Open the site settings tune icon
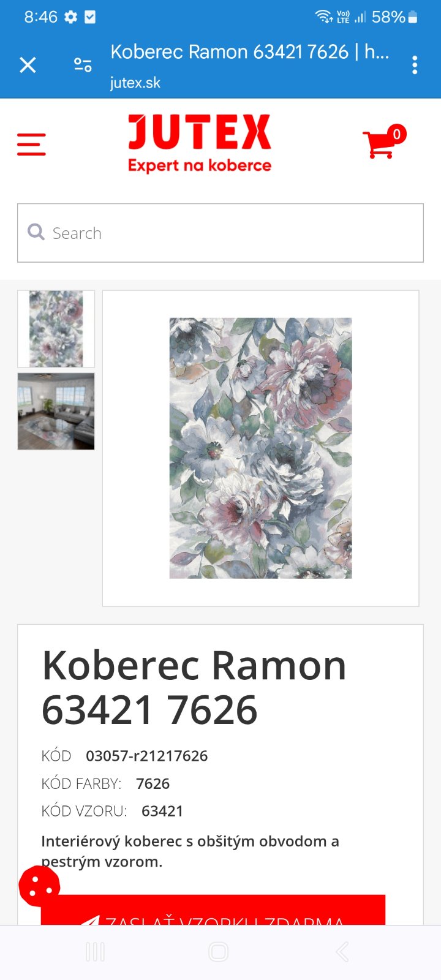This screenshot has height=980, width=441. coord(83,64)
